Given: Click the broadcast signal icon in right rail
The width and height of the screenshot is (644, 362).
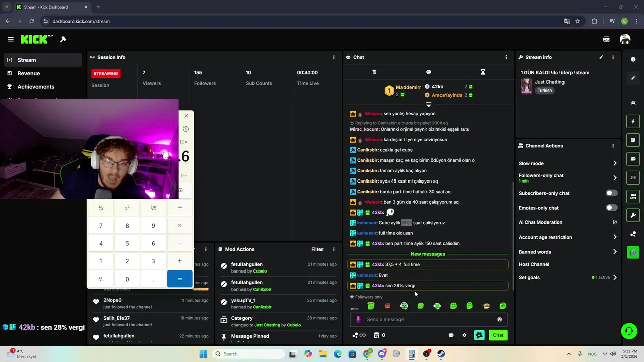Looking at the screenshot, I should tap(633, 177).
